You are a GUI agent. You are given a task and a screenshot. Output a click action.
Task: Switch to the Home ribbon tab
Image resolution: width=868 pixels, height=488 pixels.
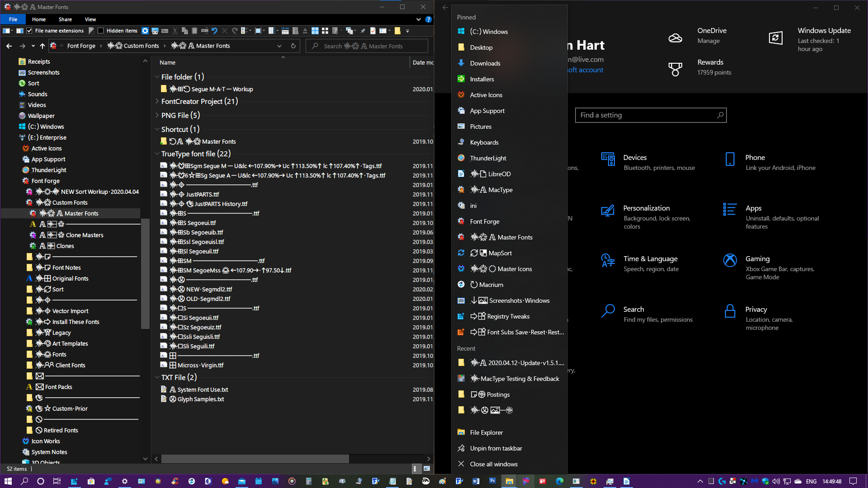click(39, 19)
